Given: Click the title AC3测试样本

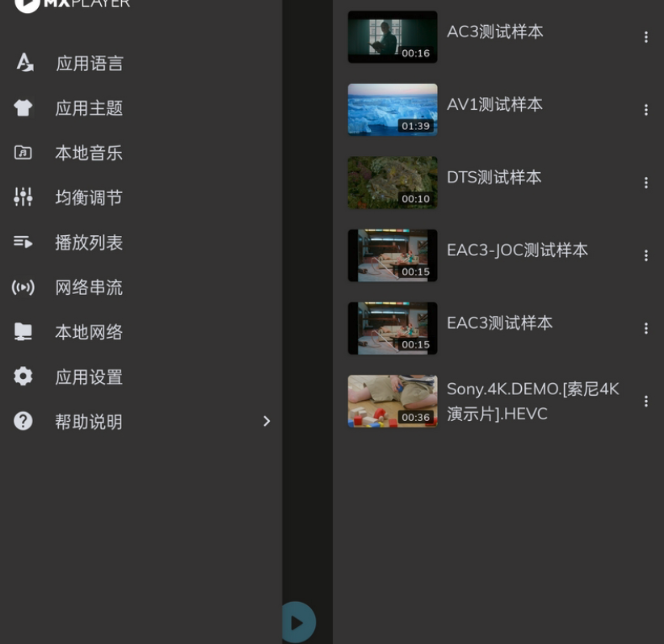Looking at the screenshot, I should pyautogui.click(x=495, y=32).
